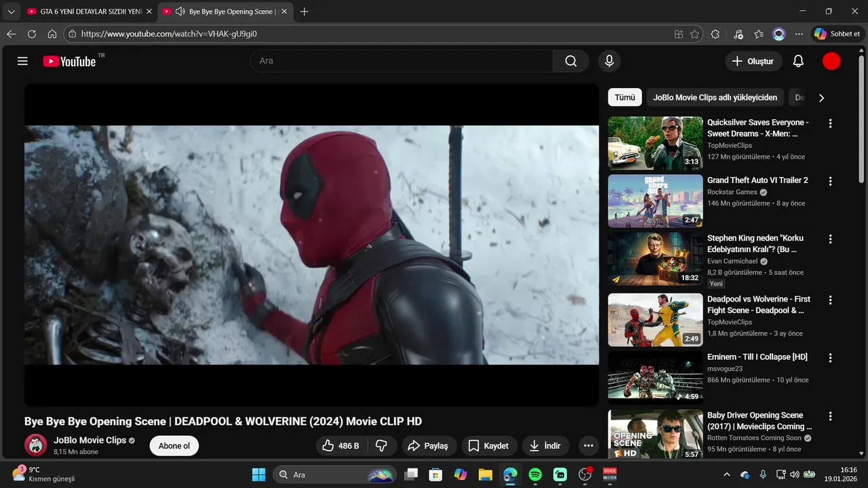Screen dimensions: 868x488
Task: Close the GTA 6 YENİ DETAYLAR tab
Action: coord(149,12)
